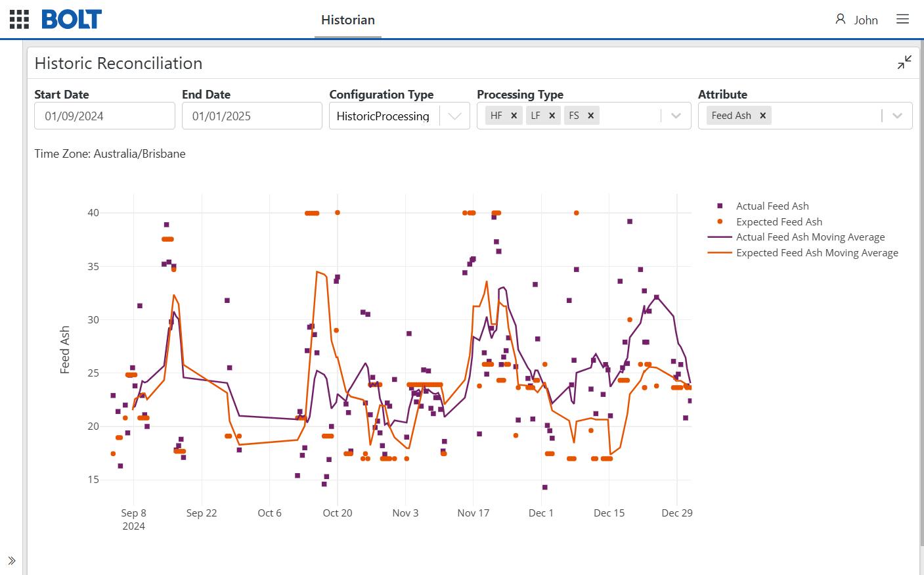924x575 pixels.
Task: Click the Attribute field label
Action: tap(722, 95)
